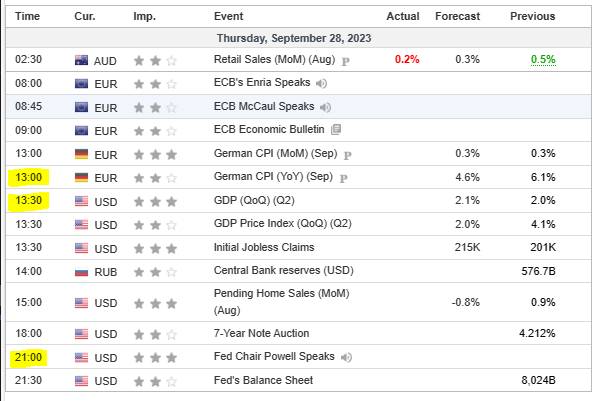
Task: Click the Australian flag icon beside AUD
Action: pos(82,60)
